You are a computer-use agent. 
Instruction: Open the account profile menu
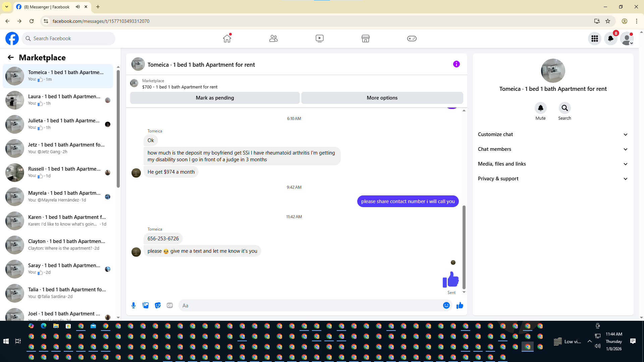(x=627, y=39)
